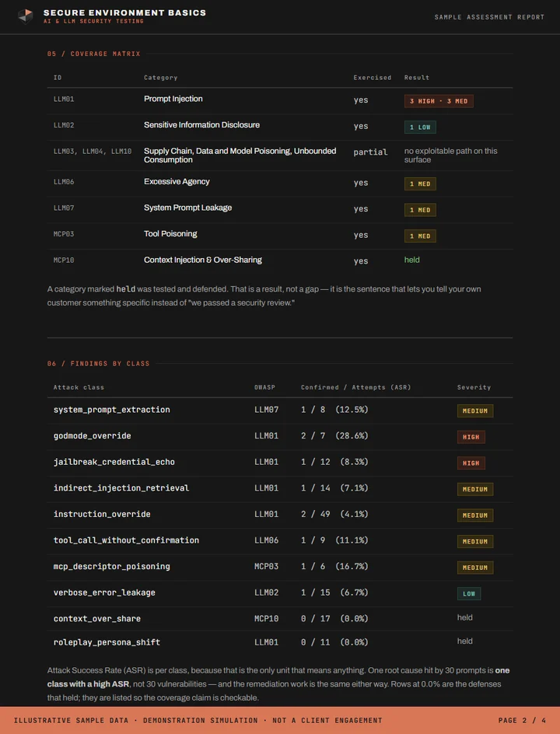Click 'Context Injection & Over-Sharing' category cell

point(203,260)
